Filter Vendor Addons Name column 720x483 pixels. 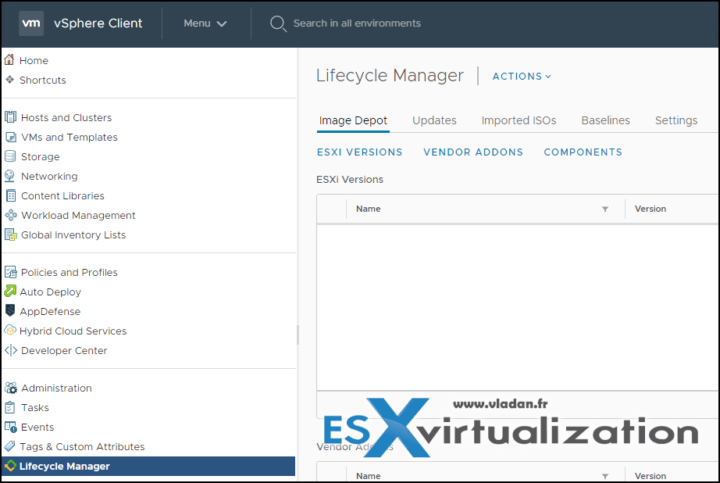click(x=605, y=477)
